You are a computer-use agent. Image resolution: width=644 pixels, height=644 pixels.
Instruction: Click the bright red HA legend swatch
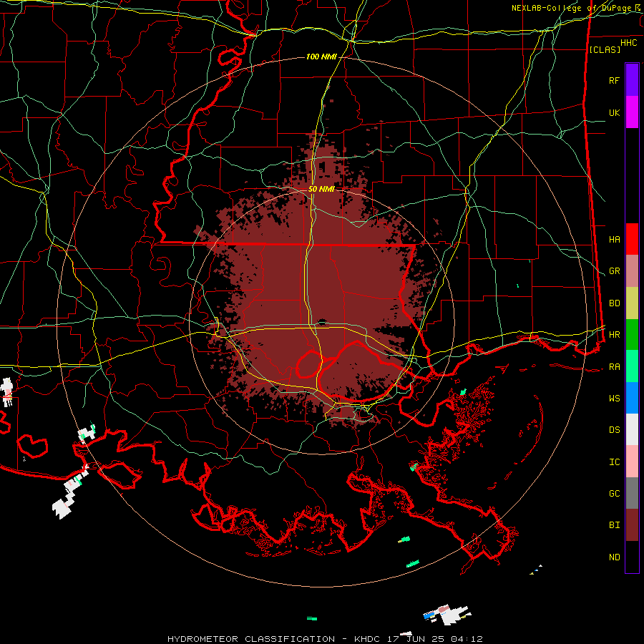coord(632,239)
